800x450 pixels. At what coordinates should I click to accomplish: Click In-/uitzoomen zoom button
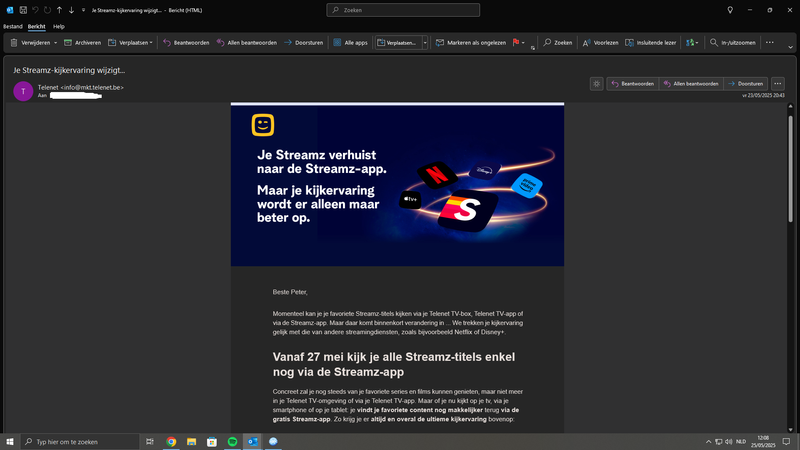click(x=733, y=42)
